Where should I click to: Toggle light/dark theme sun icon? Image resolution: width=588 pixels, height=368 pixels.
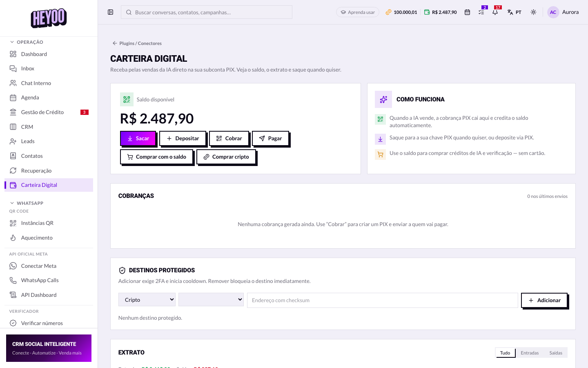click(x=533, y=12)
